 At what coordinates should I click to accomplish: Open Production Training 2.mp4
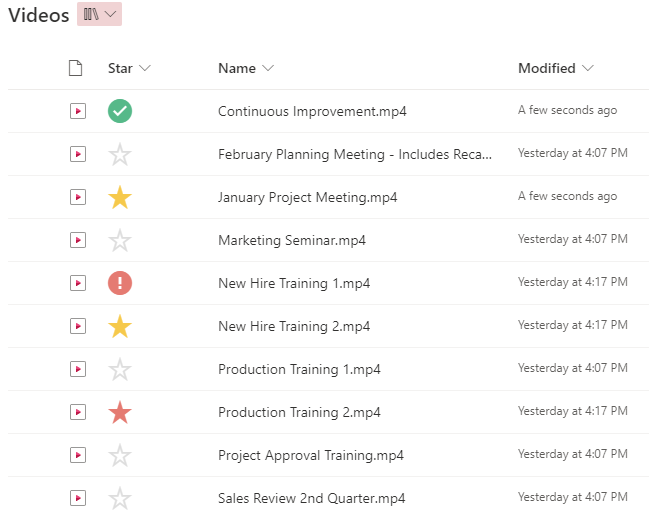[x=299, y=413]
